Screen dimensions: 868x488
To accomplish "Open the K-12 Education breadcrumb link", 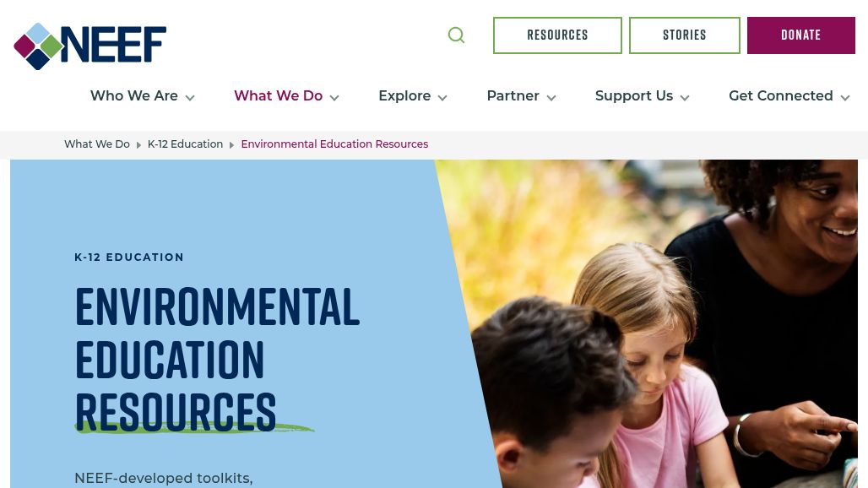I will pyautogui.click(x=186, y=144).
